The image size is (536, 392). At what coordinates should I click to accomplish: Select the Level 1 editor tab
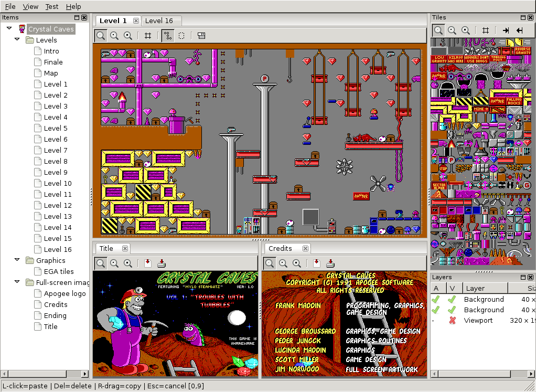pyautogui.click(x=113, y=21)
